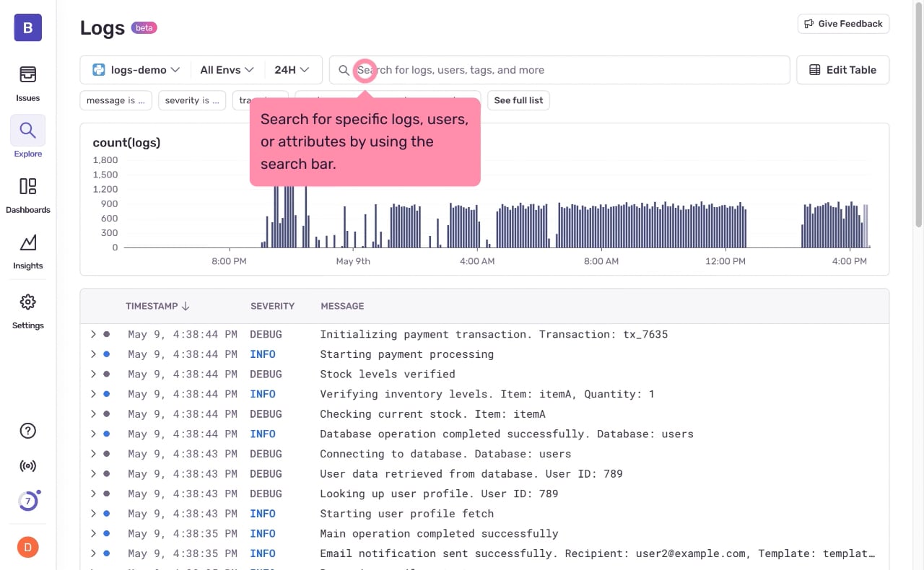Open the onboarding progress circle showing 7
The image size is (924, 570).
click(x=27, y=501)
